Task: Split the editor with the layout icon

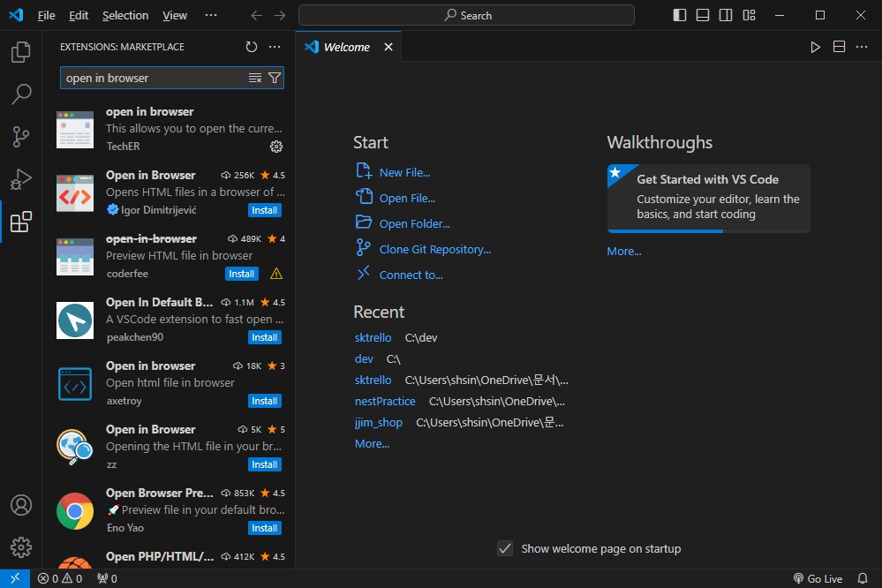Action: pos(839,47)
